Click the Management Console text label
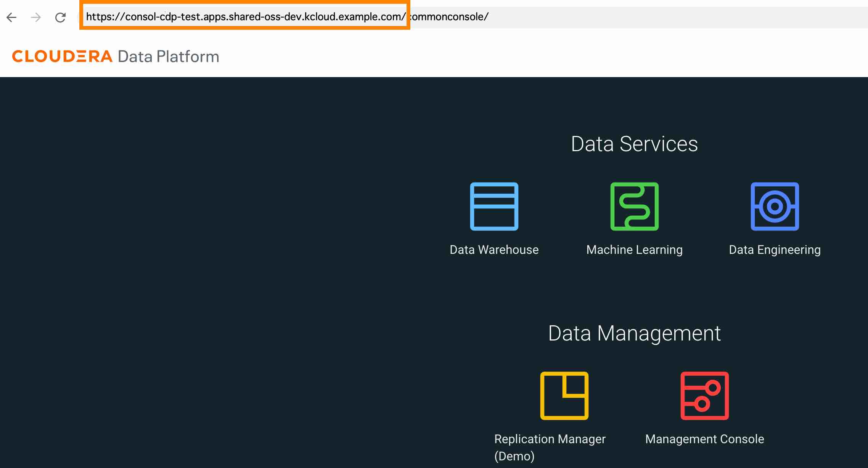 704,439
